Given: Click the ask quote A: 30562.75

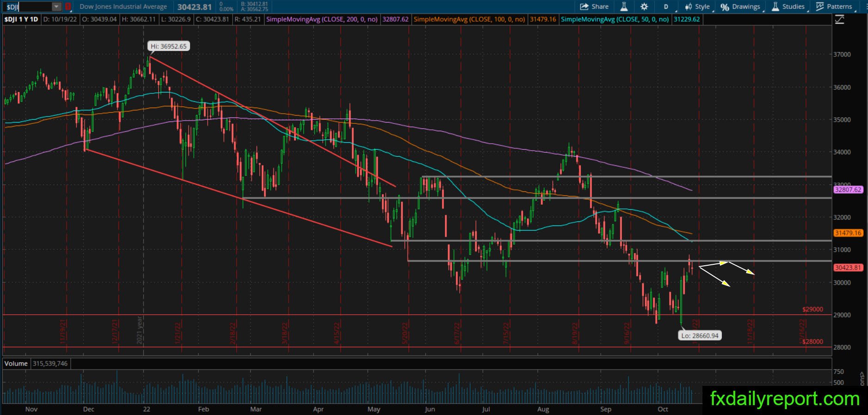Looking at the screenshot, I should click(x=254, y=9).
